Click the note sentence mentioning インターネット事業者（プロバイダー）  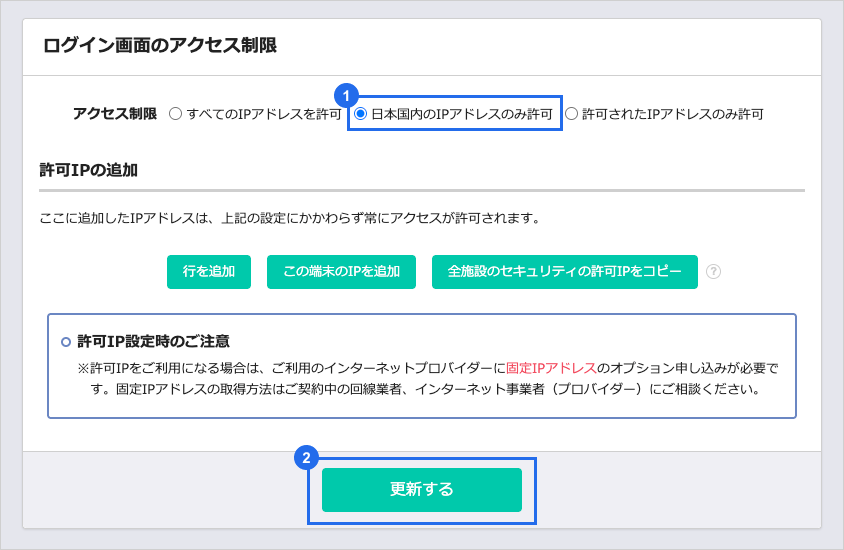click(x=420, y=389)
